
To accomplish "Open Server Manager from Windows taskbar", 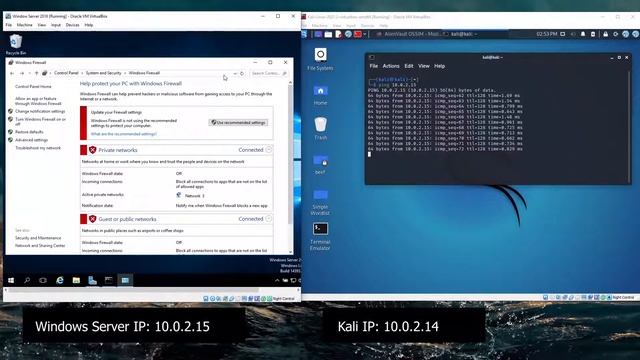I will 93,280.
